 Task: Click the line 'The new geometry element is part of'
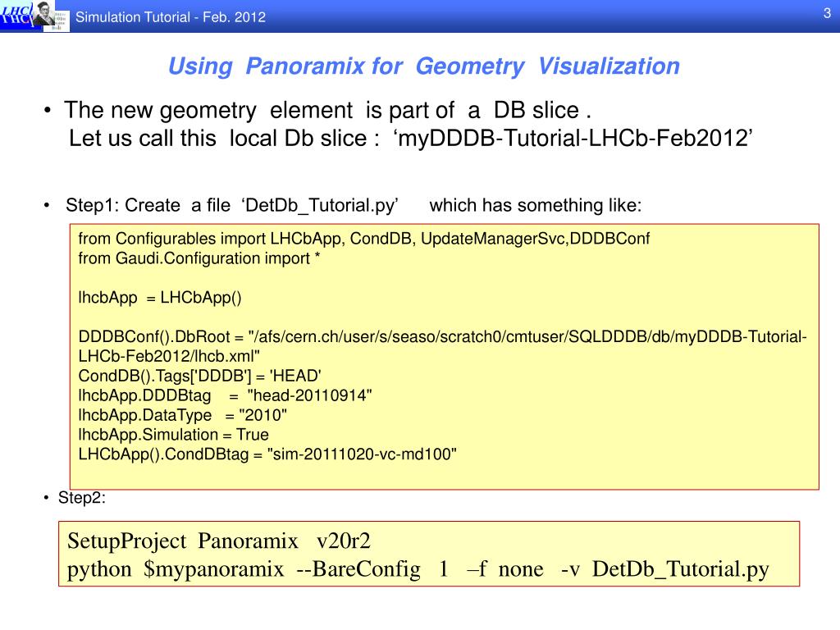click(260, 110)
